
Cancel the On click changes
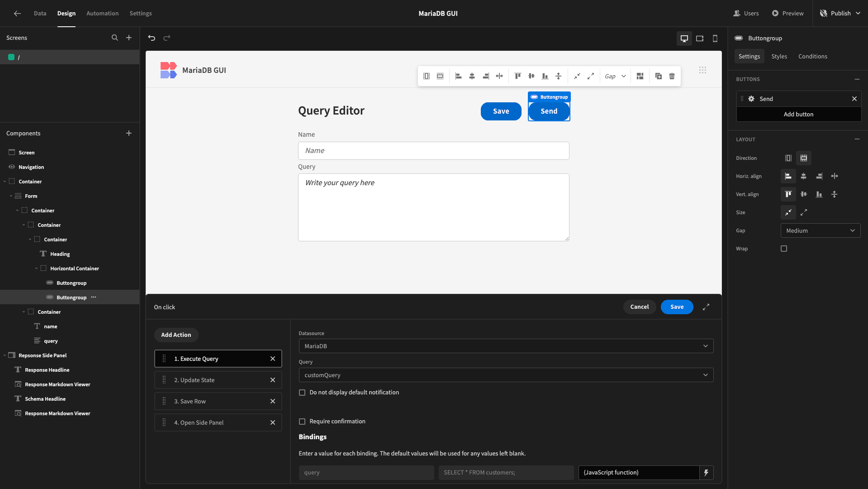point(640,307)
